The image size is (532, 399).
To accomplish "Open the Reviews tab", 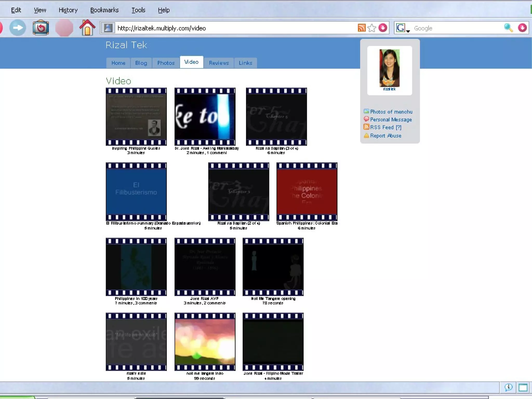I will point(219,63).
